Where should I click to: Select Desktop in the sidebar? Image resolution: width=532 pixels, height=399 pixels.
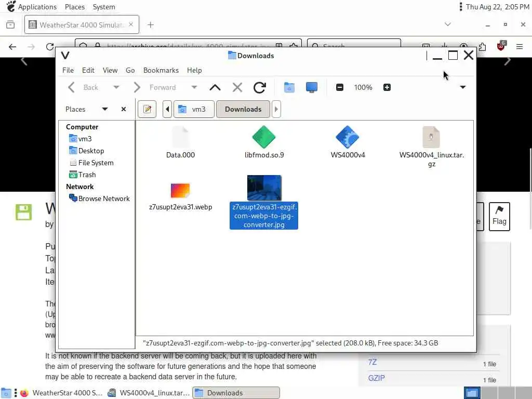tap(87, 151)
